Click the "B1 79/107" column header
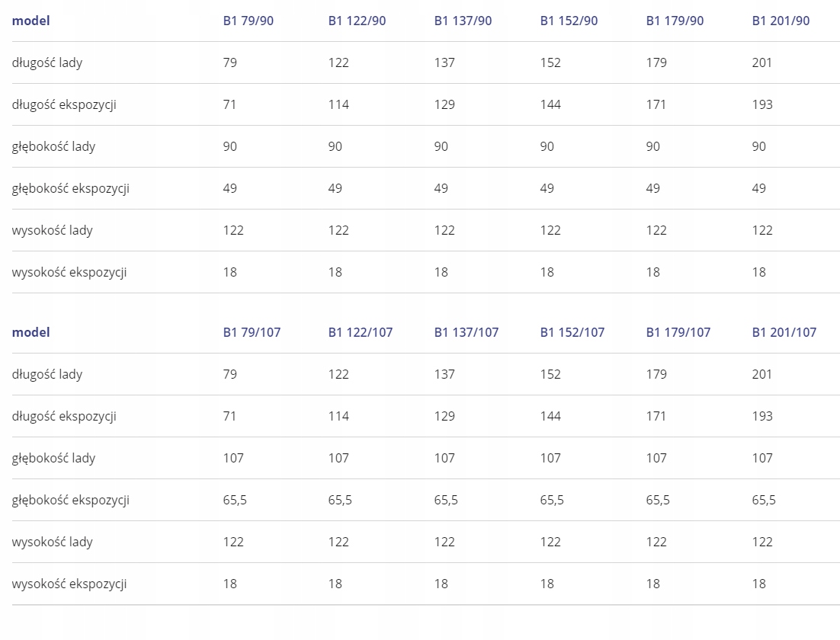840x640 pixels. [252, 332]
